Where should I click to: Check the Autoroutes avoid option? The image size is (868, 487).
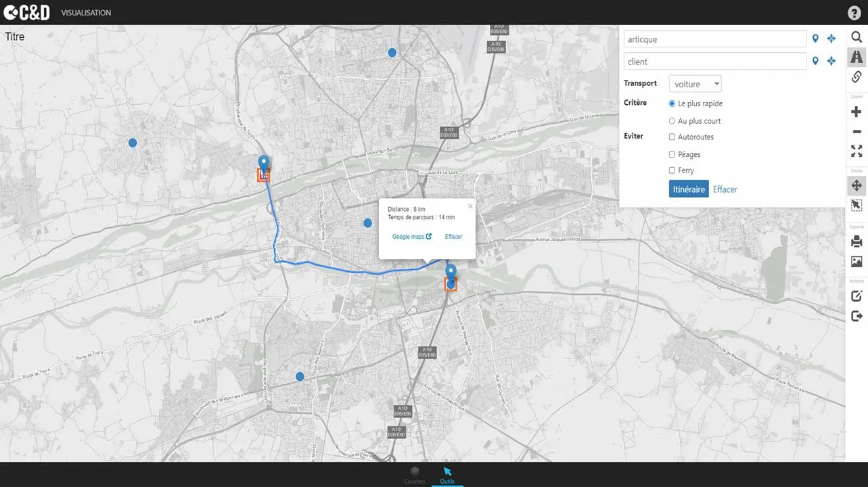[672, 137]
